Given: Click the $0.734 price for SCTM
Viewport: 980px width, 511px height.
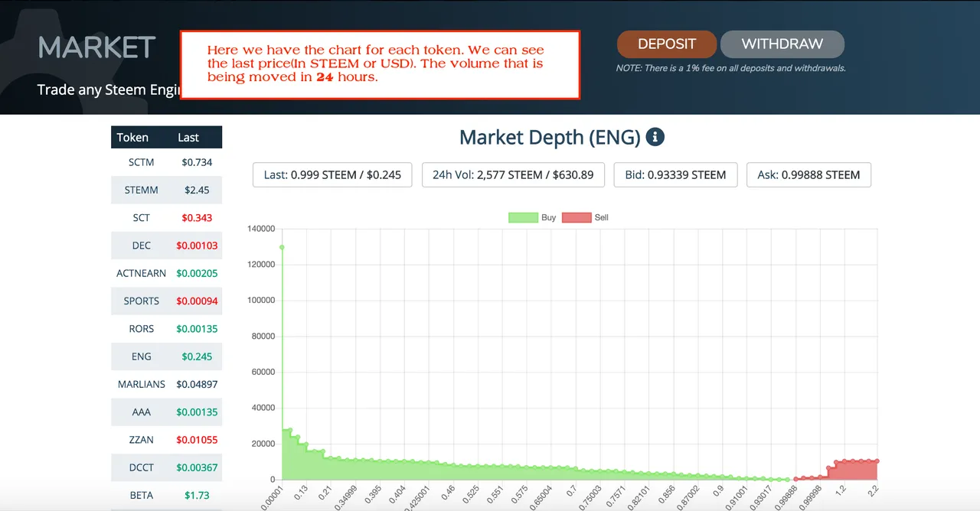Looking at the screenshot, I should tap(197, 162).
